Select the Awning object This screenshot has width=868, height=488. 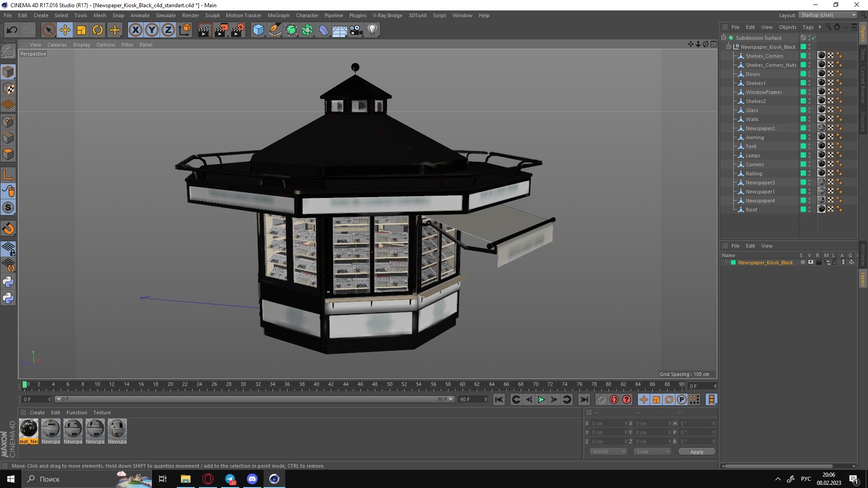755,137
